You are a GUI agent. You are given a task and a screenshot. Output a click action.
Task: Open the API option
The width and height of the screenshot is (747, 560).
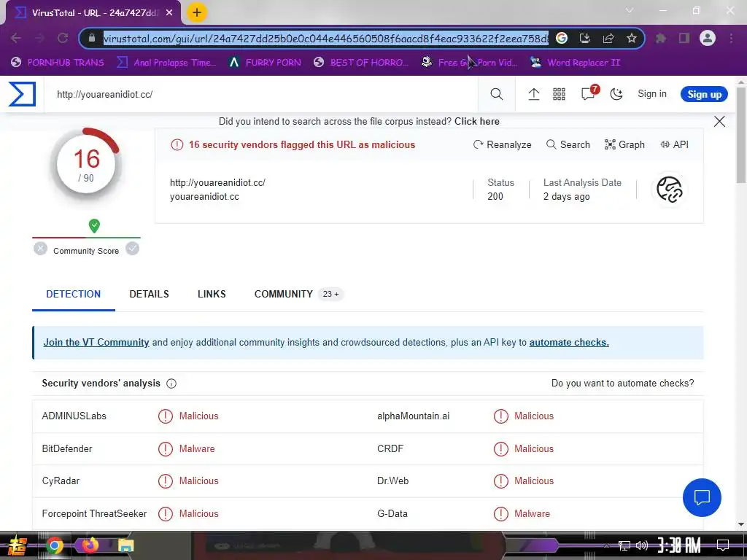675,145
